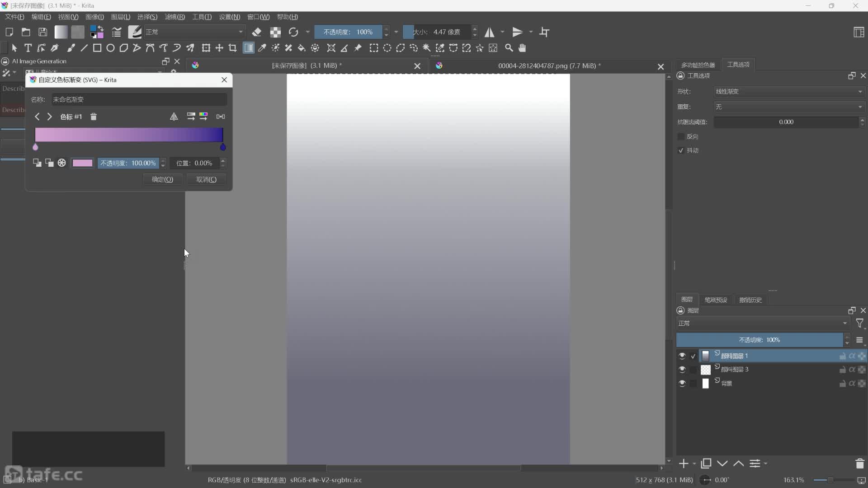Screen dimensions: 868x488
Task: Uncheck the 抖动 checkbox
Action: [681, 150]
